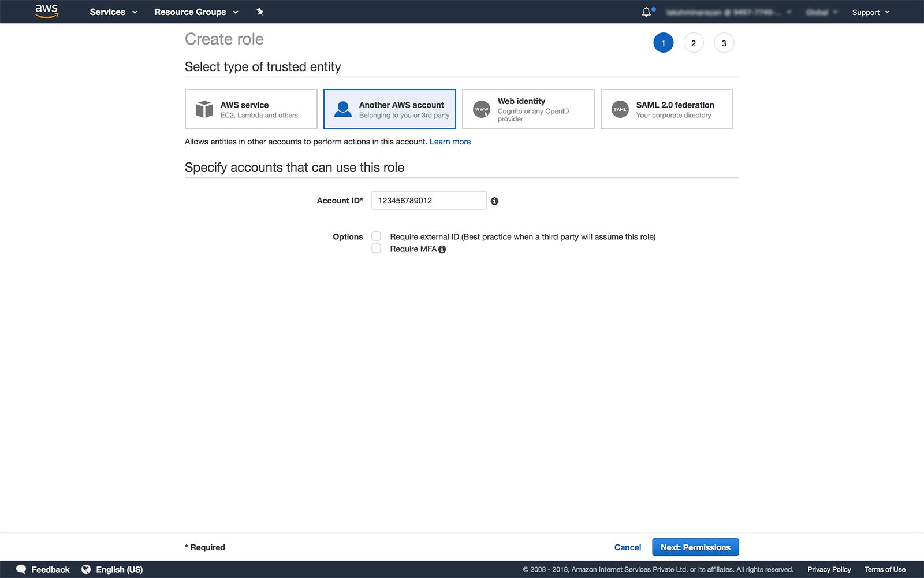The height and width of the screenshot is (578, 924).
Task: Click the info icon beside Account ID field
Action: pos(494,201)
